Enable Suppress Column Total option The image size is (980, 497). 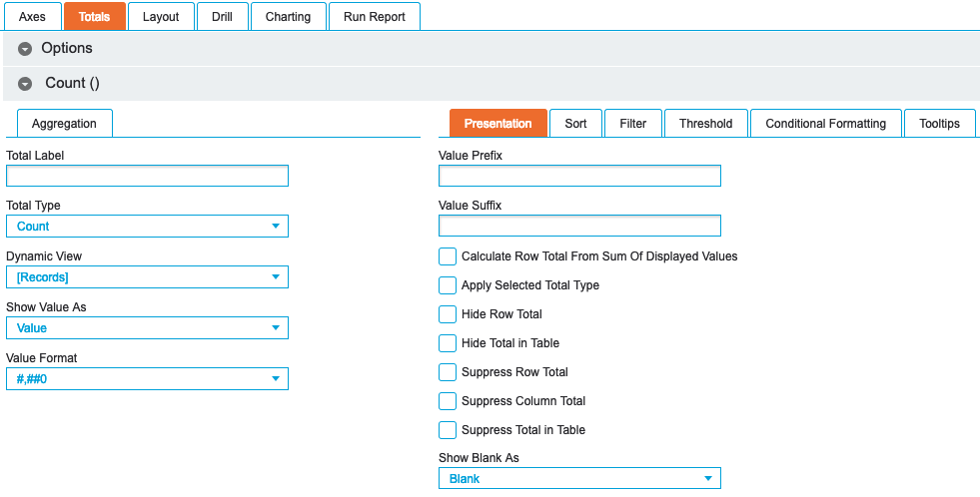click(x=448, y=401)
